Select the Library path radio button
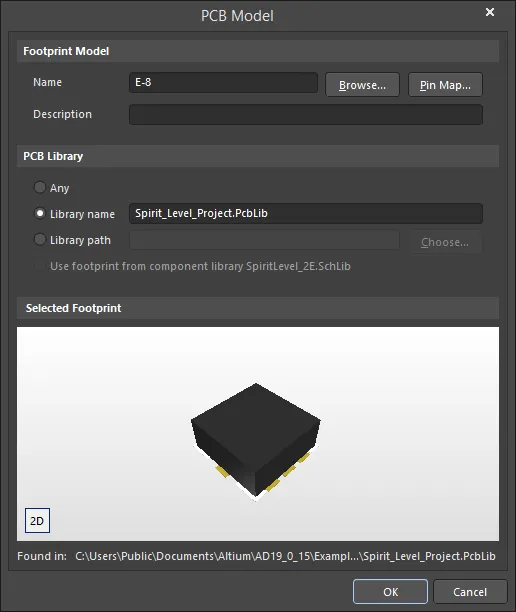This screenshot has width=516, height=612. click(x=40, y=239)
